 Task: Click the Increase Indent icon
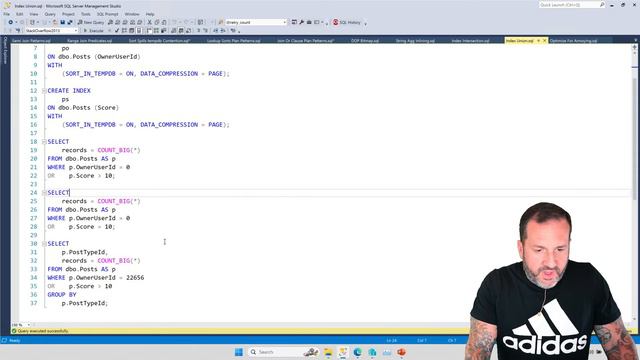(223, 31)
